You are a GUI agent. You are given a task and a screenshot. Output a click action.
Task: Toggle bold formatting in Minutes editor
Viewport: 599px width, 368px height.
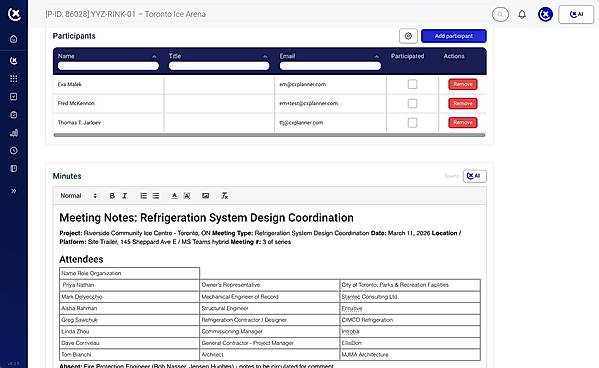click(x=112, y=196)
